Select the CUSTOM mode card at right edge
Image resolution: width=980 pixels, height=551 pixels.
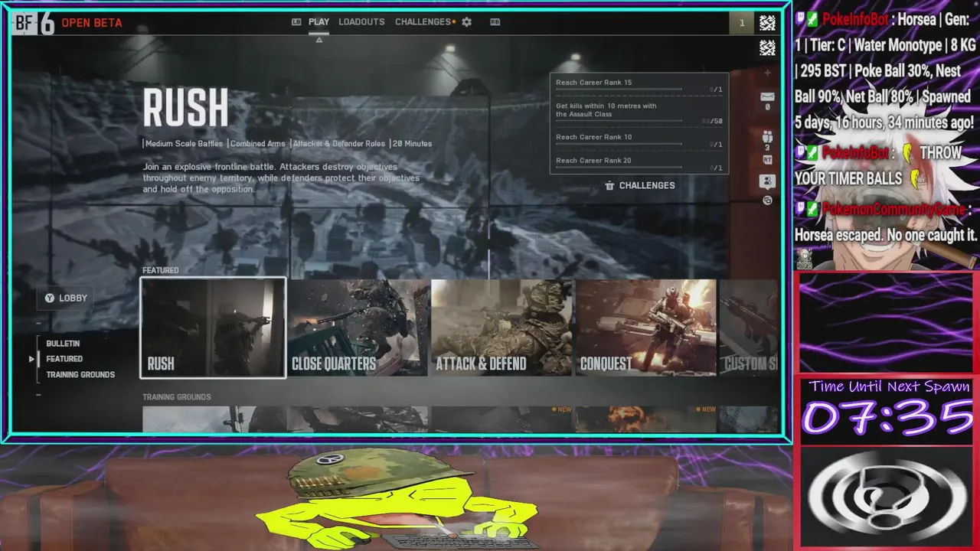coord(749,328)
